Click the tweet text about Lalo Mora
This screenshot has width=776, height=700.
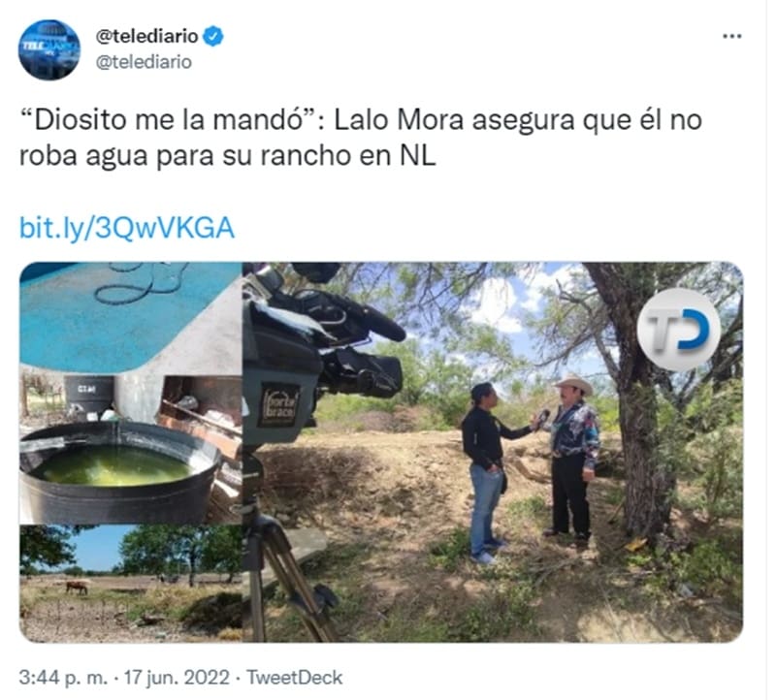point(360,138)
